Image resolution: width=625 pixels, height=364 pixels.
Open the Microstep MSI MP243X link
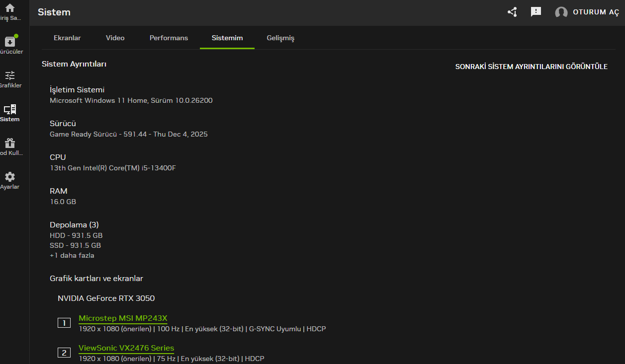(x=123, y=318)
